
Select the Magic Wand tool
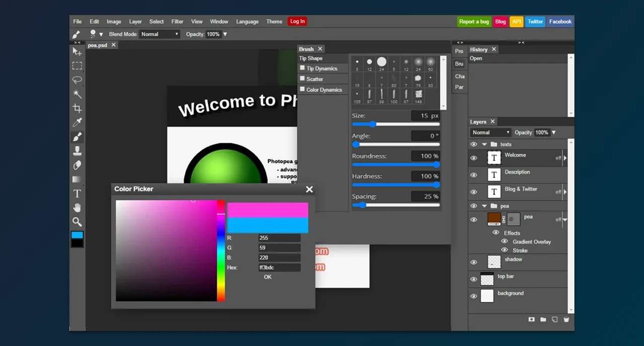click(77, 94)
